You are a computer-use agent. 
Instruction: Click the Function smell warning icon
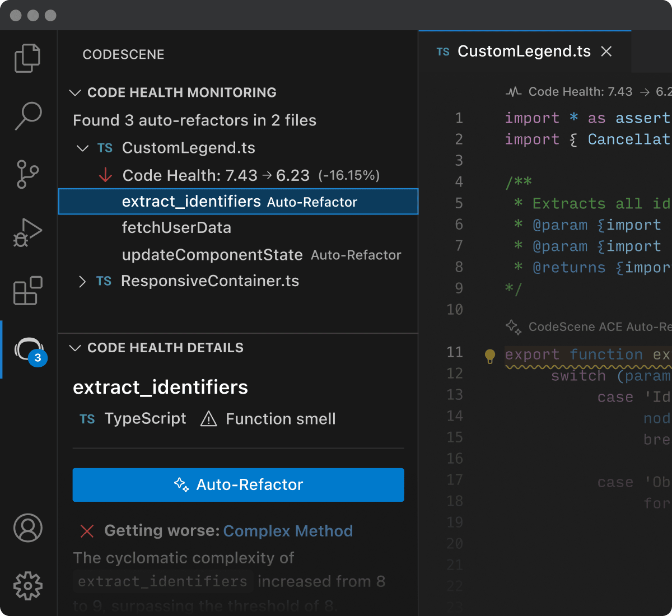pos(208,419)
